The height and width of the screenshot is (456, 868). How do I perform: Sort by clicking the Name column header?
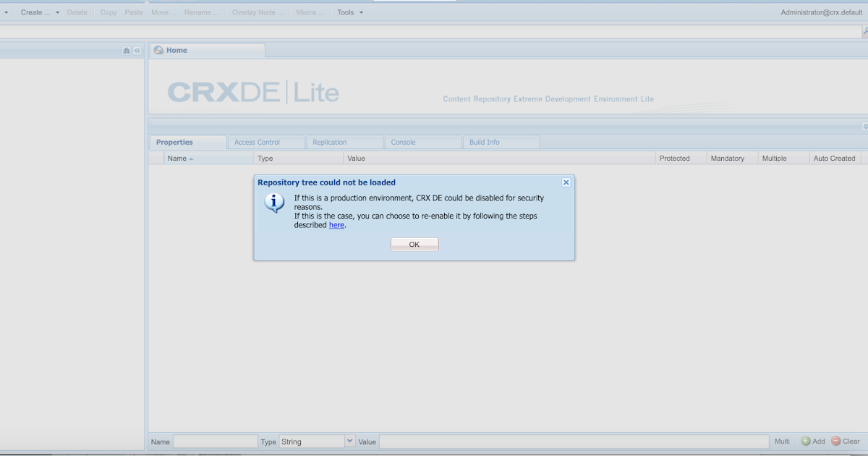178,158
